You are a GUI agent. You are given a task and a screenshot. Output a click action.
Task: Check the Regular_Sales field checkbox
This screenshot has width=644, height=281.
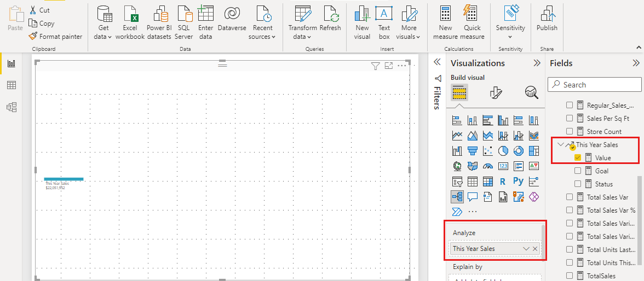click(570, 105)
